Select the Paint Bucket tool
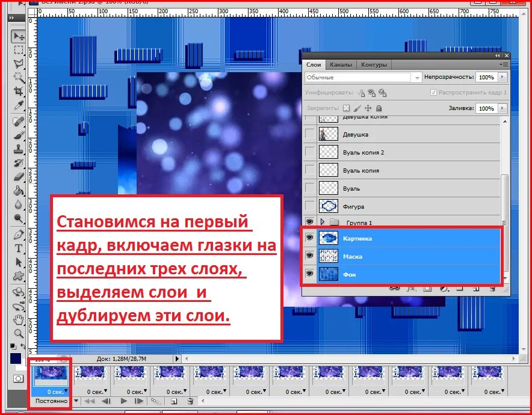This screenshot has height=415, width=532. tap(18, 190)
